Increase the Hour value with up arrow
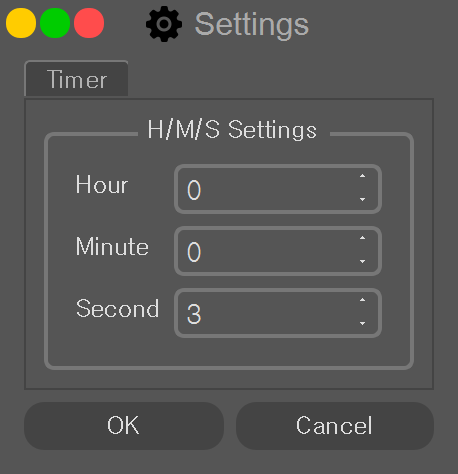Viewport: 458px width, 474px height. (x=362, y=176)
